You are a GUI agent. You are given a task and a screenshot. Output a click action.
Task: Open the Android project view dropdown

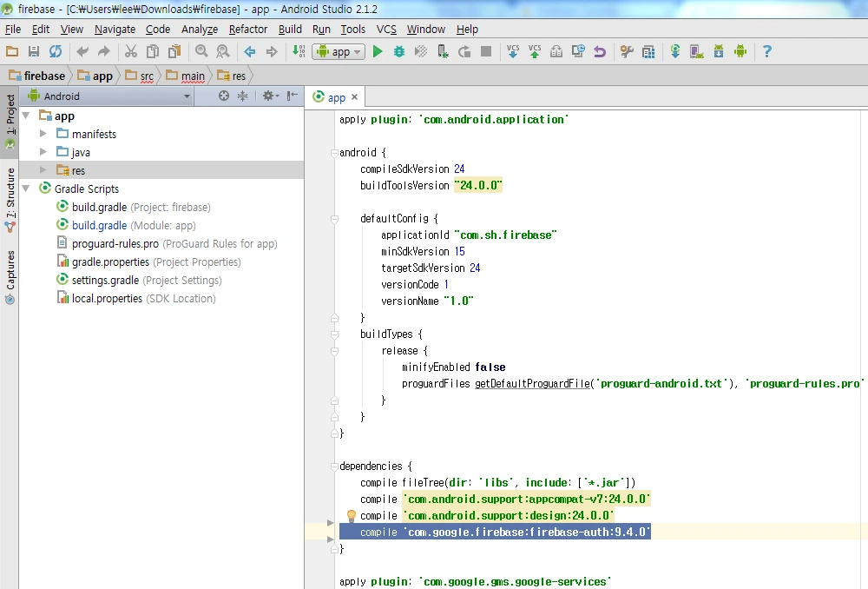pyautogui.click(x=109, y=96)
